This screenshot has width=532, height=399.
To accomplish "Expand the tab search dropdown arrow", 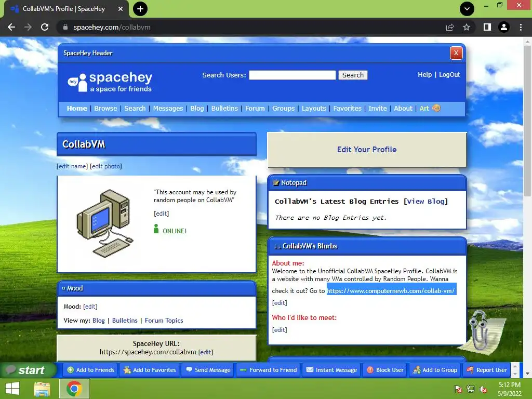I will pos(467,9).
